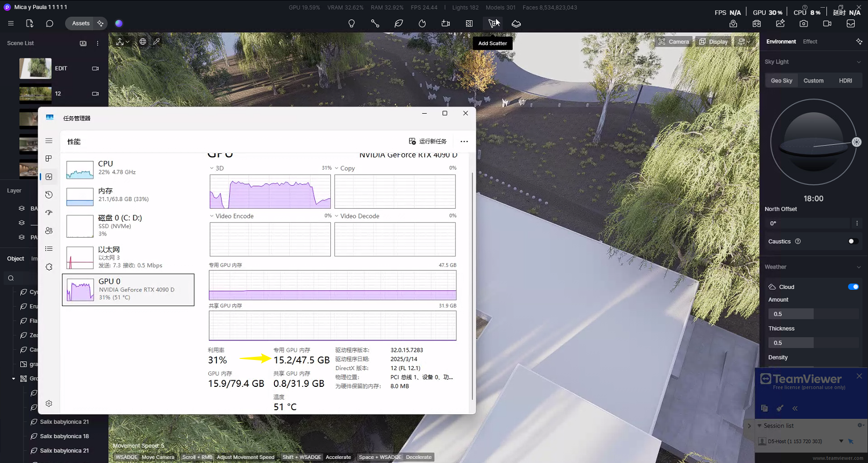868x463 pixels.
Task: Click the Add Scatter tool
Action: [x=492, y=23]
